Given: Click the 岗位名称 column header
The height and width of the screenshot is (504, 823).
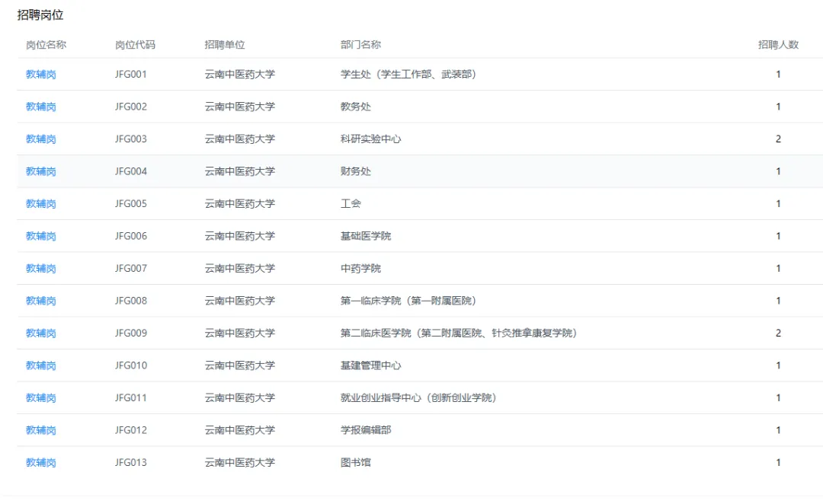Looking at the screenshot, I should point(46,45).
